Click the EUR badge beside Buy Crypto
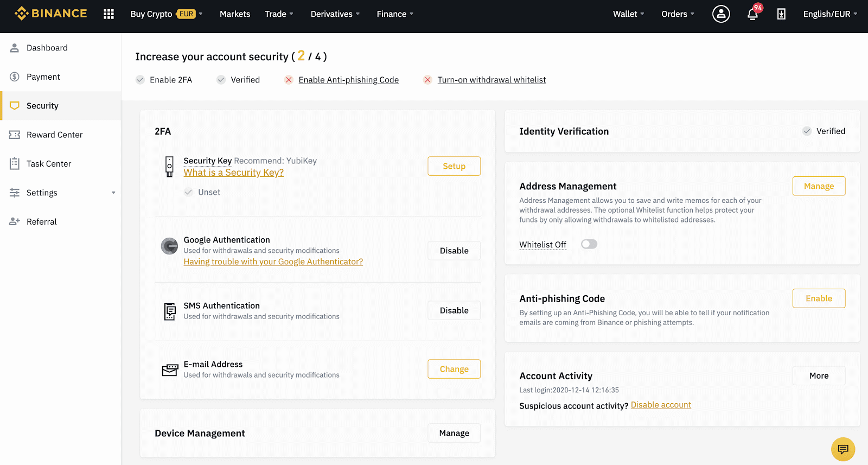 point(186,14)
